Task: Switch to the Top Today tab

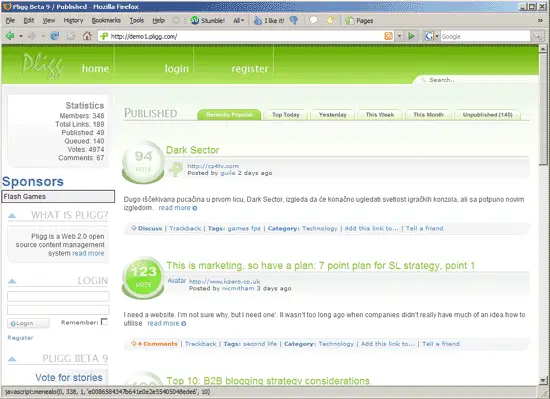Action: [286, 115]
